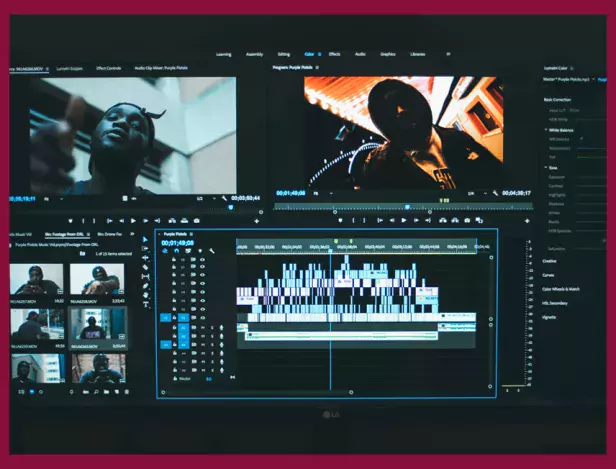Open Find in the Project panel
The height and width of the screenshot is (469, 616).
tap(96, 392)
